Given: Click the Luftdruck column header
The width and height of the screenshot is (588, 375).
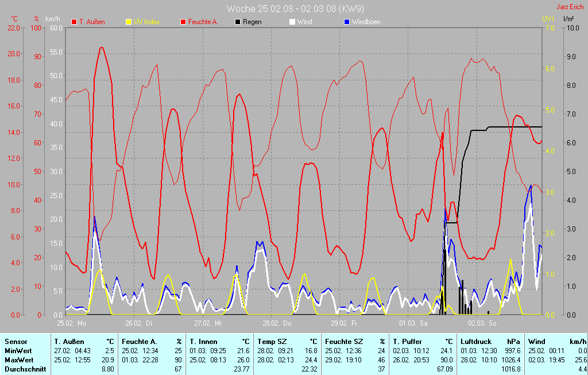Looking at the screenshot, I should pyautogui.click(x=475, y=342).
